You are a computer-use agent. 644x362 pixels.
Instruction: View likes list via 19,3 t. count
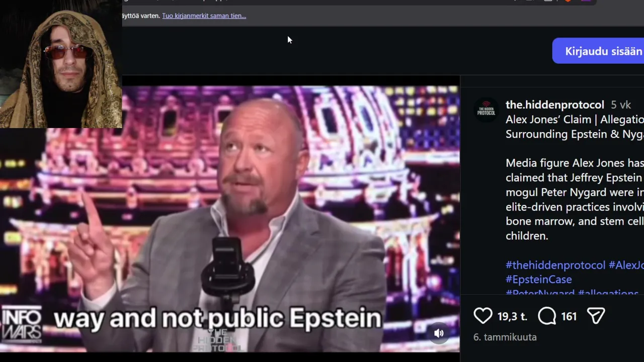coord(512,316)
